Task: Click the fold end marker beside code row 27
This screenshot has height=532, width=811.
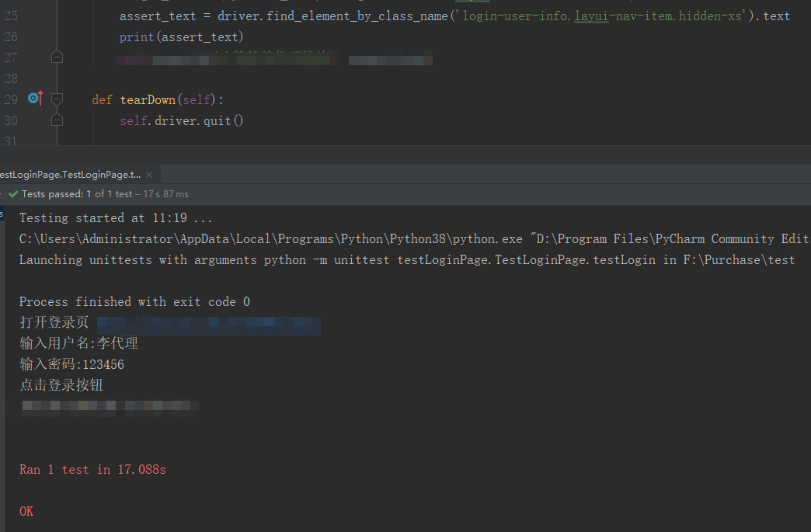Action: 57,57
